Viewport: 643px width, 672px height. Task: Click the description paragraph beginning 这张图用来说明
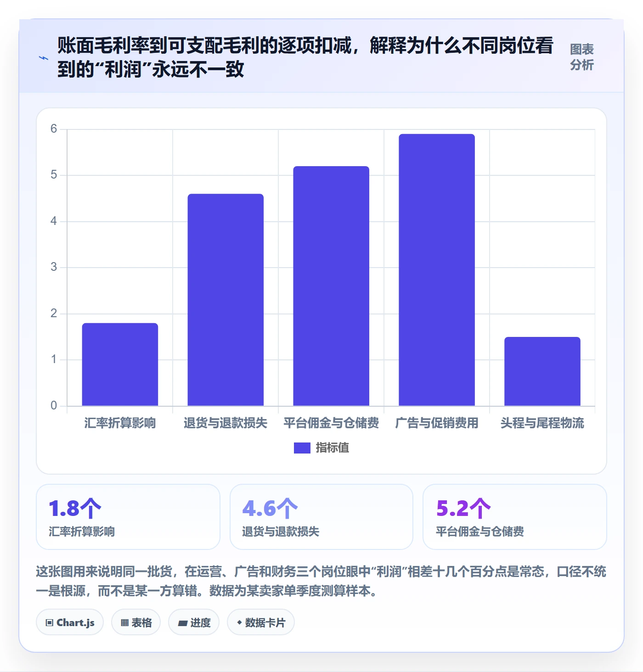click(x=321, y=581)
